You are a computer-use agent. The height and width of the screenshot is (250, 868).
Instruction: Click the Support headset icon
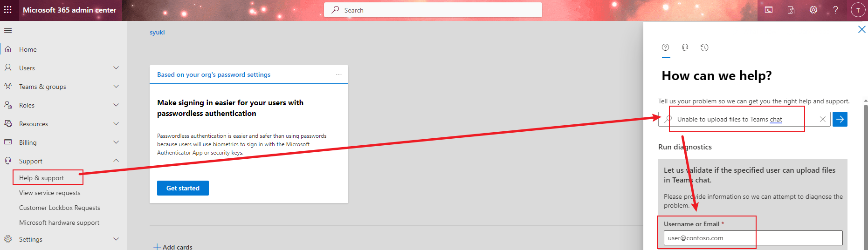pyautogui.click(x=8, y=161)
